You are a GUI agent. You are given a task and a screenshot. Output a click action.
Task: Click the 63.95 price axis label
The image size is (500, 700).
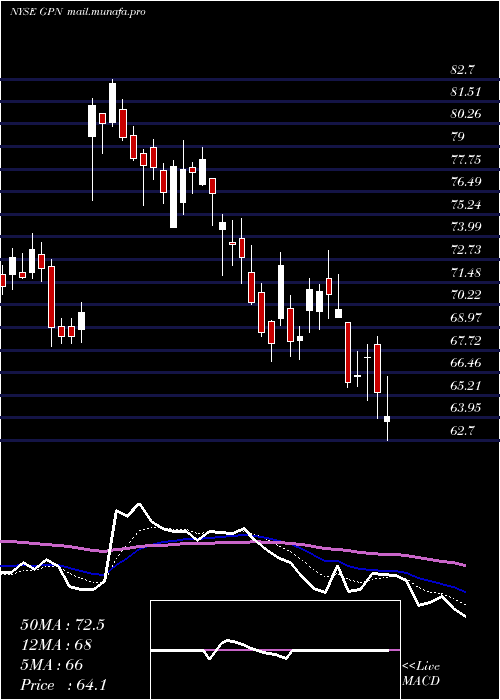point(466,408)
